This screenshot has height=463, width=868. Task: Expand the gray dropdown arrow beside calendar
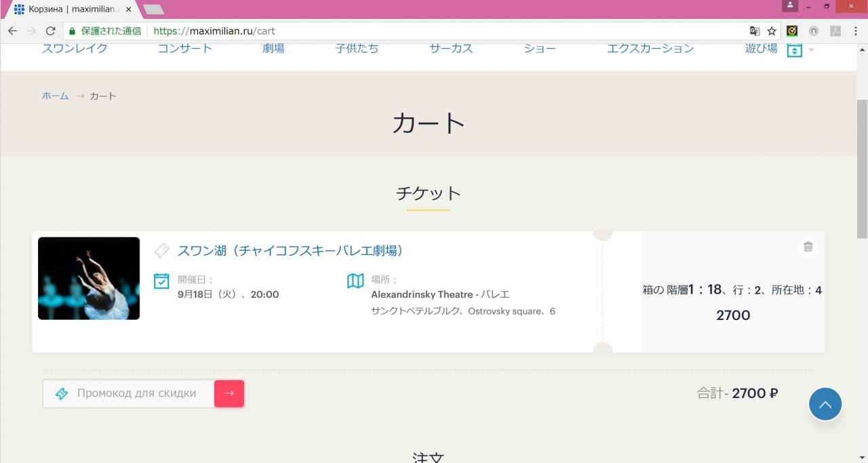[x=812, y=50]
